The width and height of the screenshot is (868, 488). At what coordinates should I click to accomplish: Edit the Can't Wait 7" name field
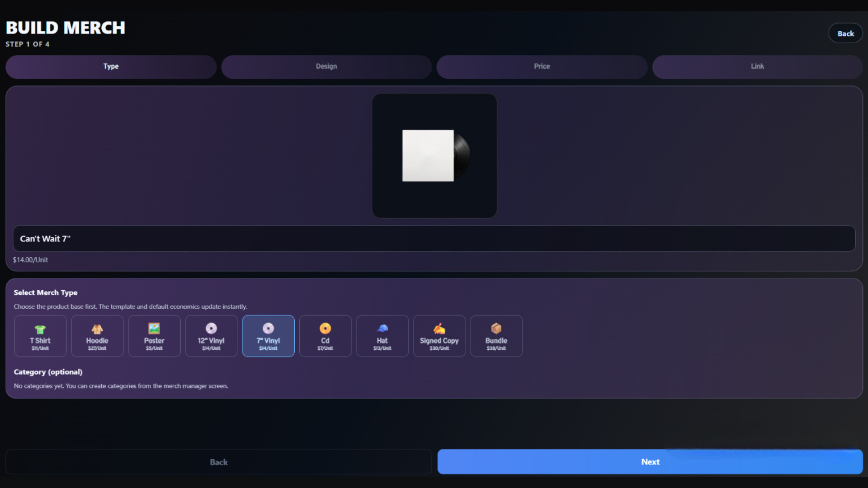pos(434,239)
